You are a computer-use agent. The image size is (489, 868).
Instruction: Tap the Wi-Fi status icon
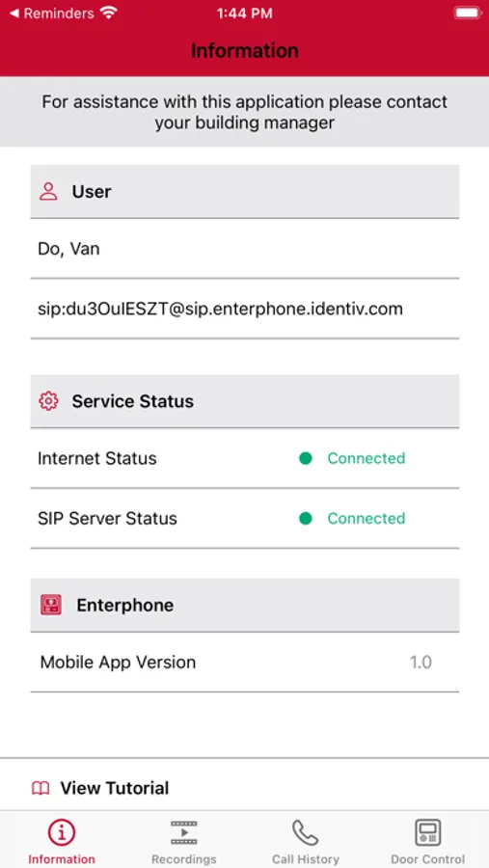click(109, 14)
